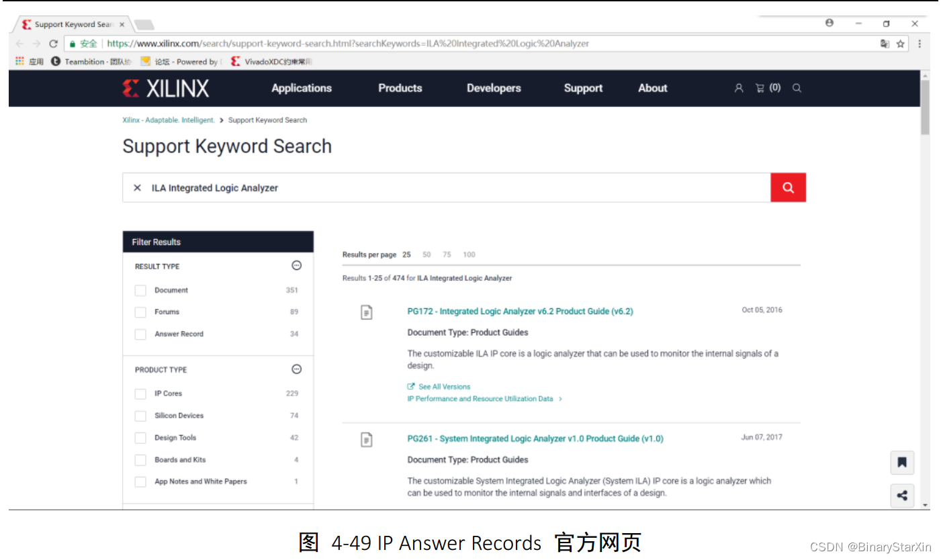Open Chrome three-dot menu
The image size is (941, 560).
pyautogui.click(x=920, y=44)
